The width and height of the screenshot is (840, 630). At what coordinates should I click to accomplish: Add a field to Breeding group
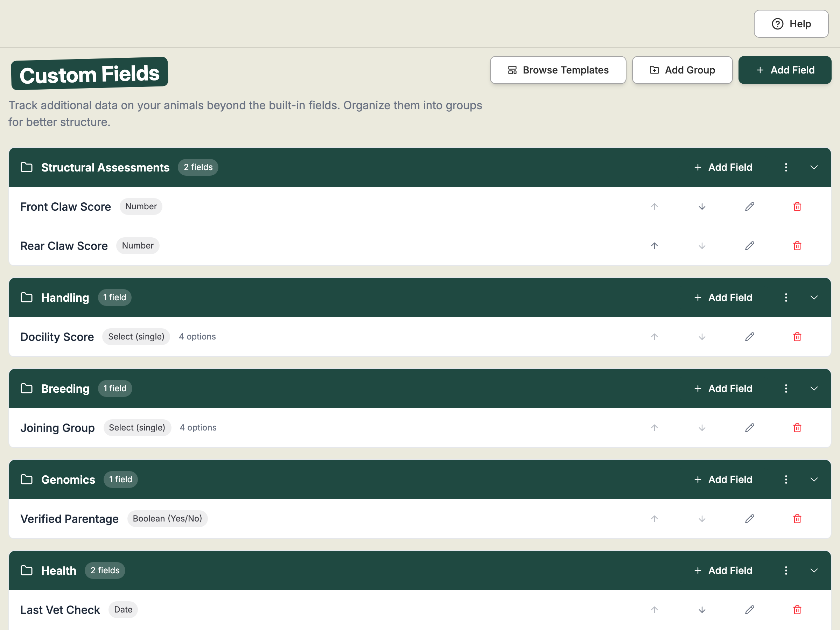(x=723, y=388)
